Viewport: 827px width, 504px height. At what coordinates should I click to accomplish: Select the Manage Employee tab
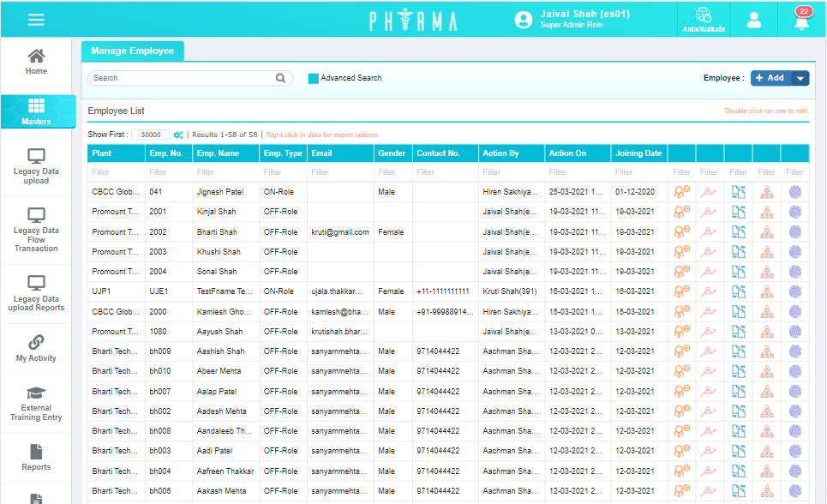132,51
